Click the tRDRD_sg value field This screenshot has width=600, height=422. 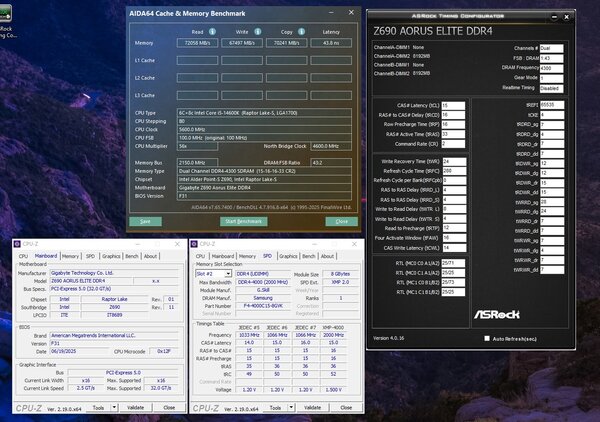552,124
